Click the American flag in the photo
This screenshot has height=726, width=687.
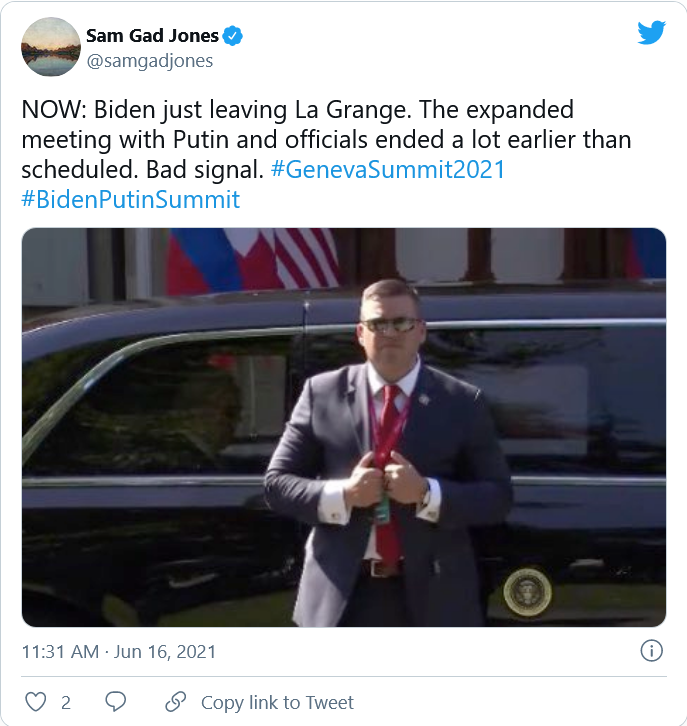[x=307, y=257]
